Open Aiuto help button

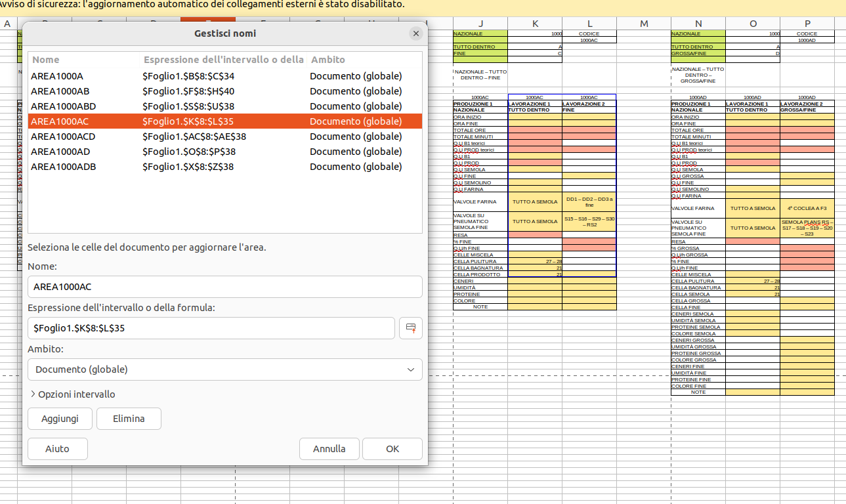click(x=57, y=449)
